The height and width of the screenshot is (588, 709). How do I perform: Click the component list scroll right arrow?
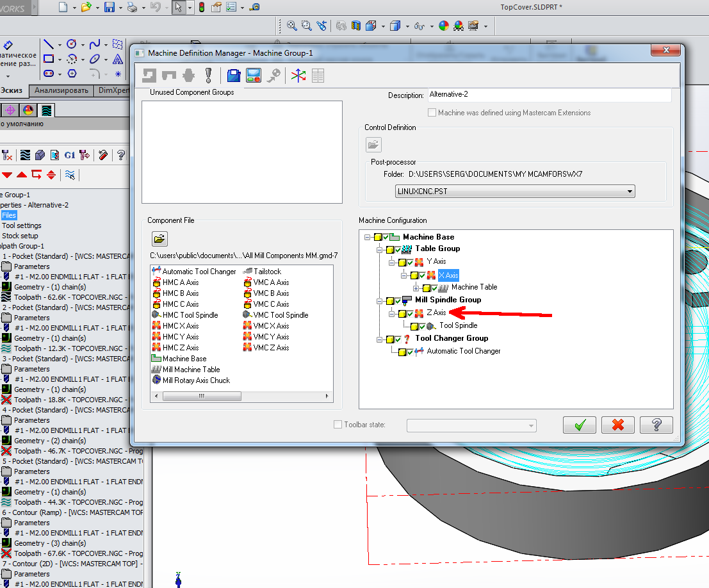(x=327, y=396)
